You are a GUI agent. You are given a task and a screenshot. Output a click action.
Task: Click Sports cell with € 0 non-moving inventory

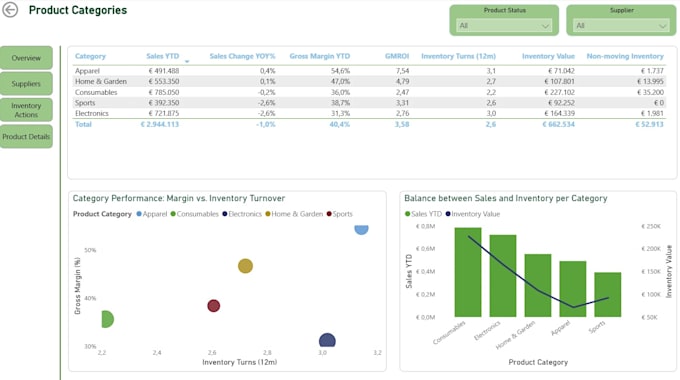click(x=659, y=103)
